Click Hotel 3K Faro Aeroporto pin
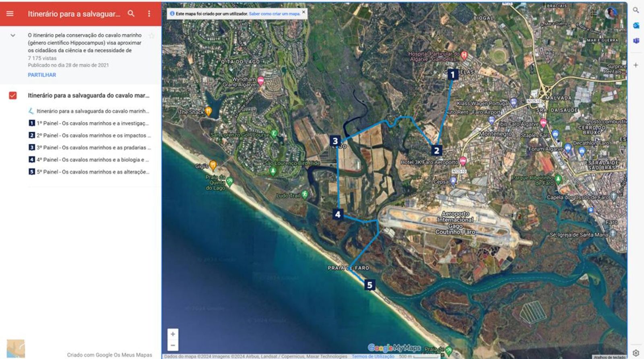The image size is (644, 359). 463,161
